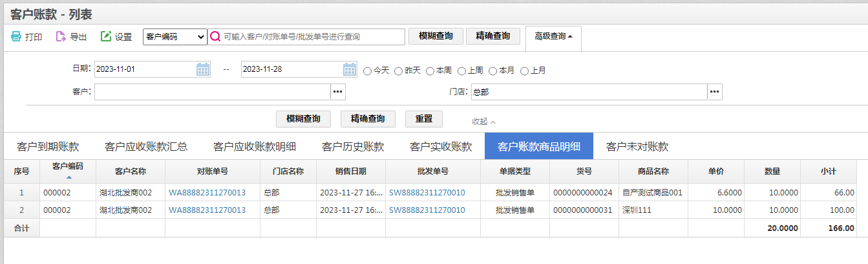The height and width of the screenshot is (264, 868).
Task: Click the 序号 column header
Action: tap(21, 171)
